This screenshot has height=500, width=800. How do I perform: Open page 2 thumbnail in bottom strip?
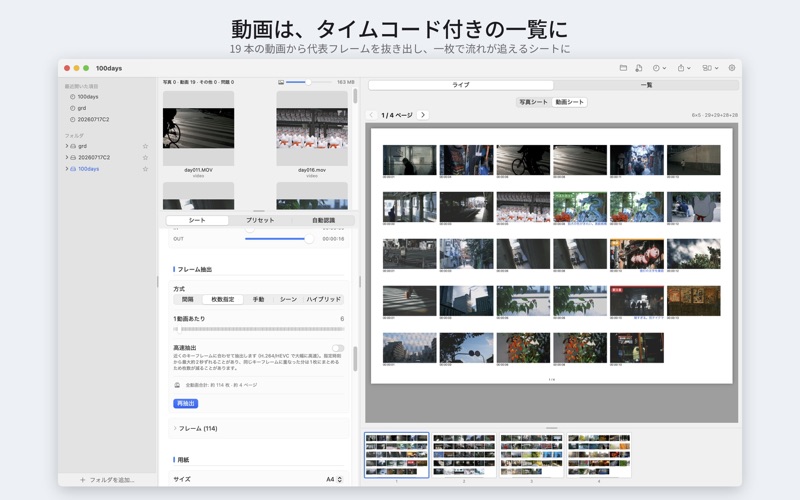[x=464, y=455]
